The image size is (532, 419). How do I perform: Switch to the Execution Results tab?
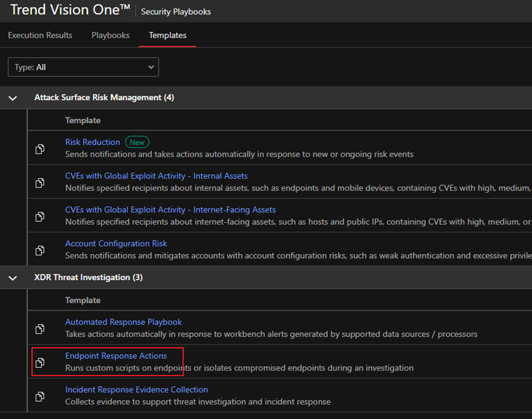40,35
